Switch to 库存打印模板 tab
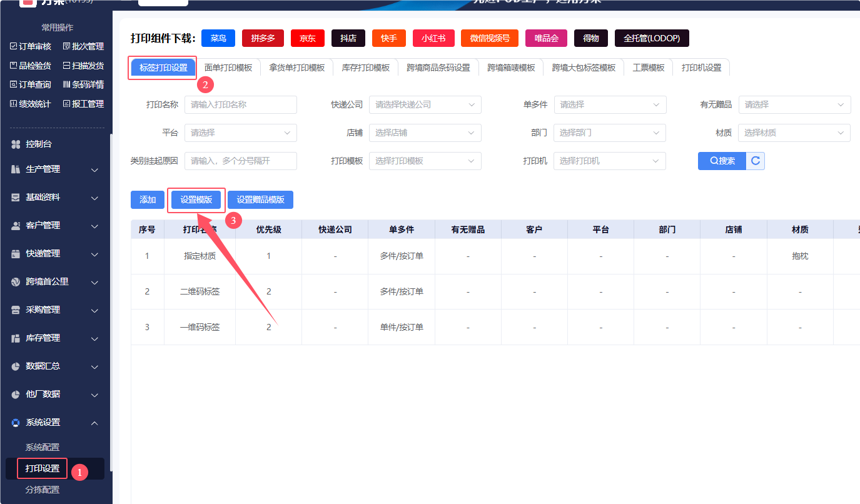Screen dimensions: 860x504 (365, 68)
